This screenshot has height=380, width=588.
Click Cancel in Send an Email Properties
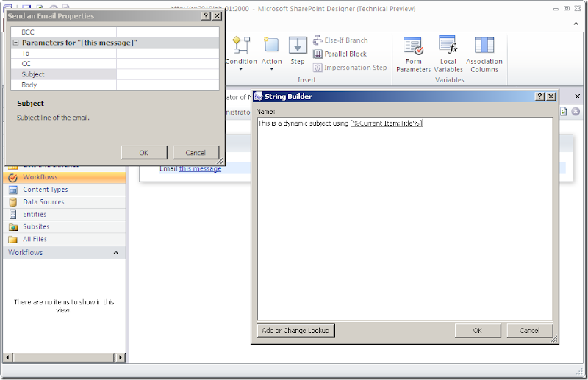(196, 153)
